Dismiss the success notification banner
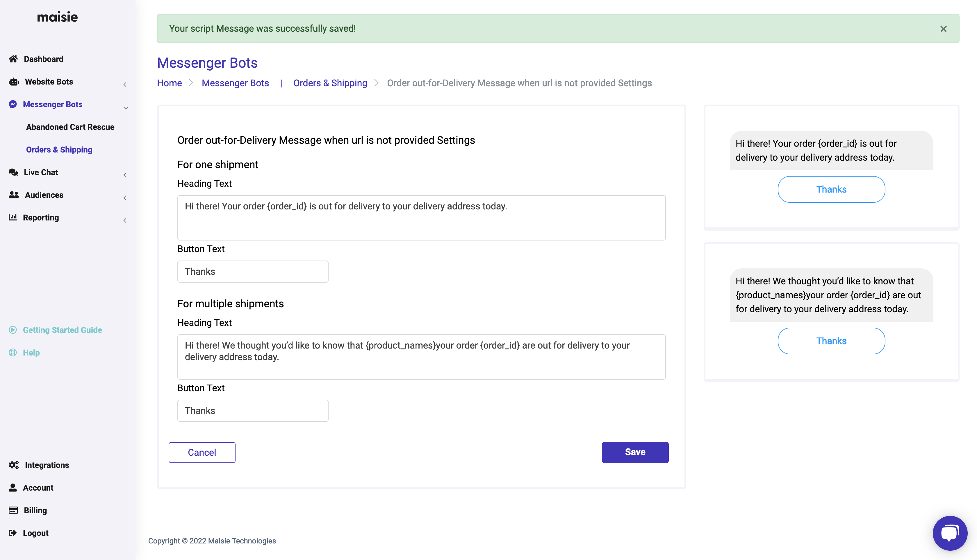 (944, 28)
